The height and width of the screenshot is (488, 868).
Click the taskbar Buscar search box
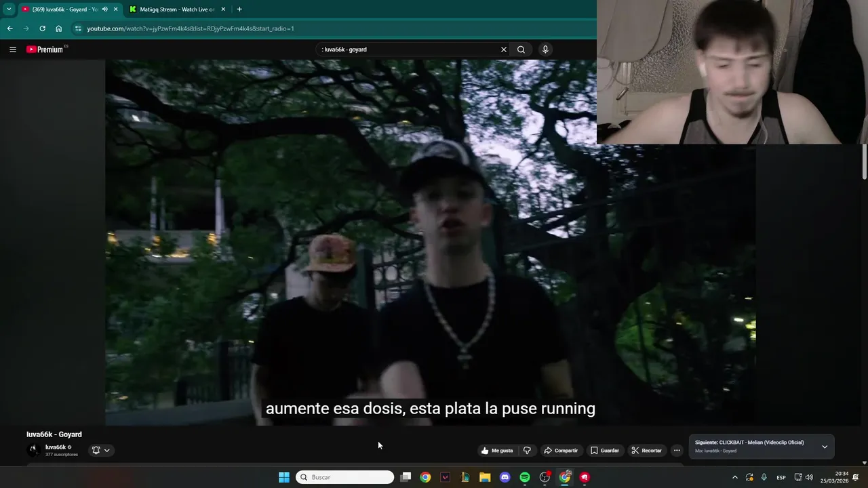(x=345, y=477)
